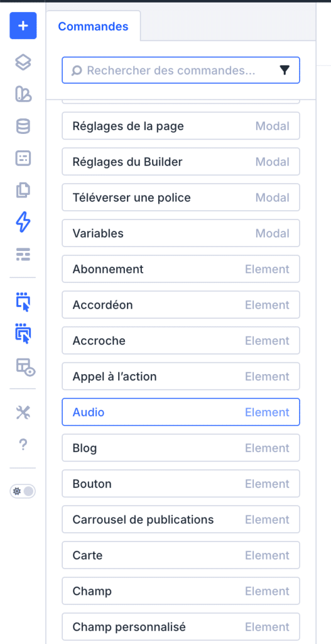
Task: Open the layout preview eye icon
Action: tap(25, 366)
